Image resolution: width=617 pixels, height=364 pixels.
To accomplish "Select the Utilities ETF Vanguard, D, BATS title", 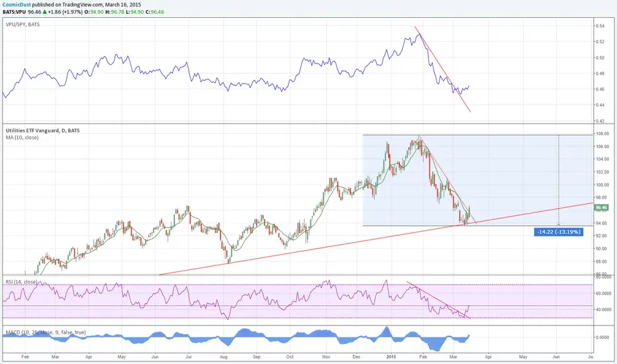I will (42, 130).
